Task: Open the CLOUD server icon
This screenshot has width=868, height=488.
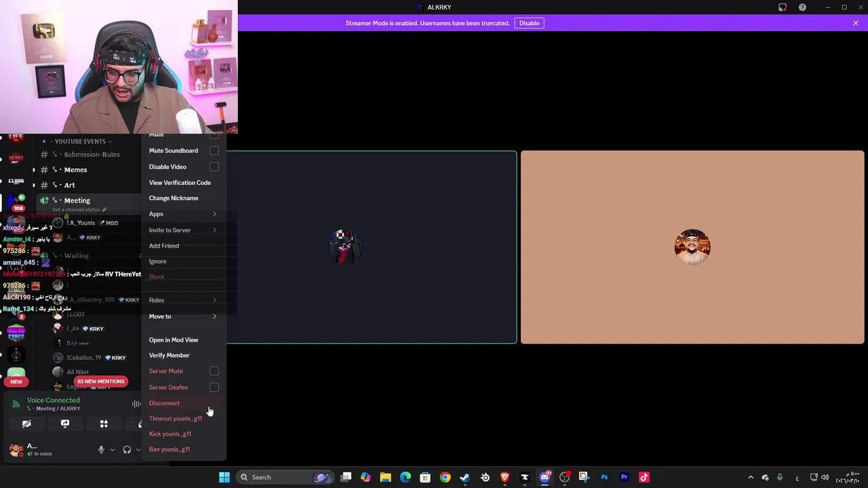Action: coord(16,182)
